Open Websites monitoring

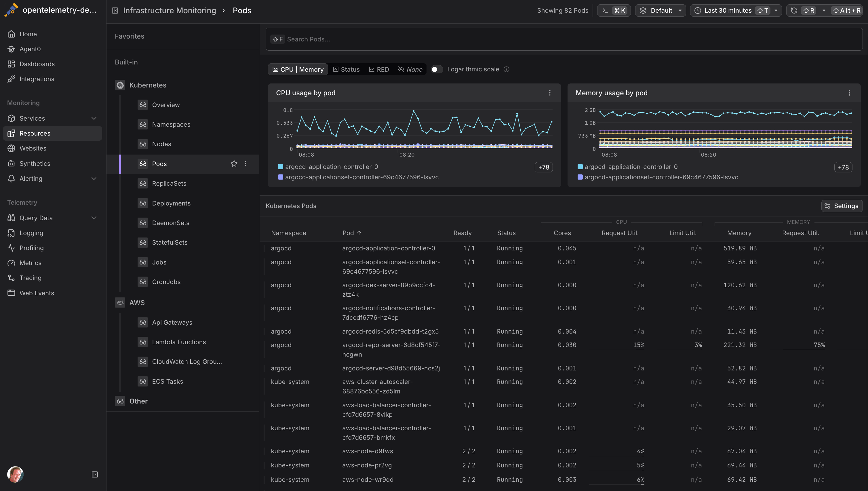pyautogui.click(x=52, y=149)
